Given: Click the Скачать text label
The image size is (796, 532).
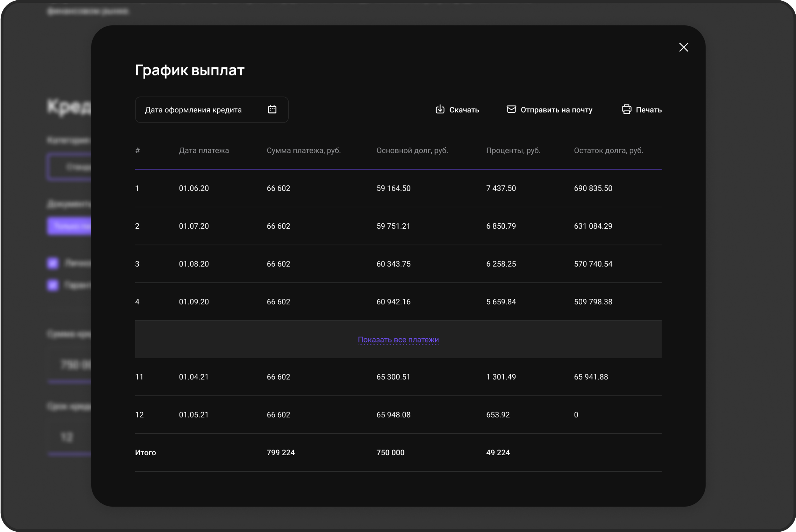Looking at the screenshot, I should click(464, 110).
